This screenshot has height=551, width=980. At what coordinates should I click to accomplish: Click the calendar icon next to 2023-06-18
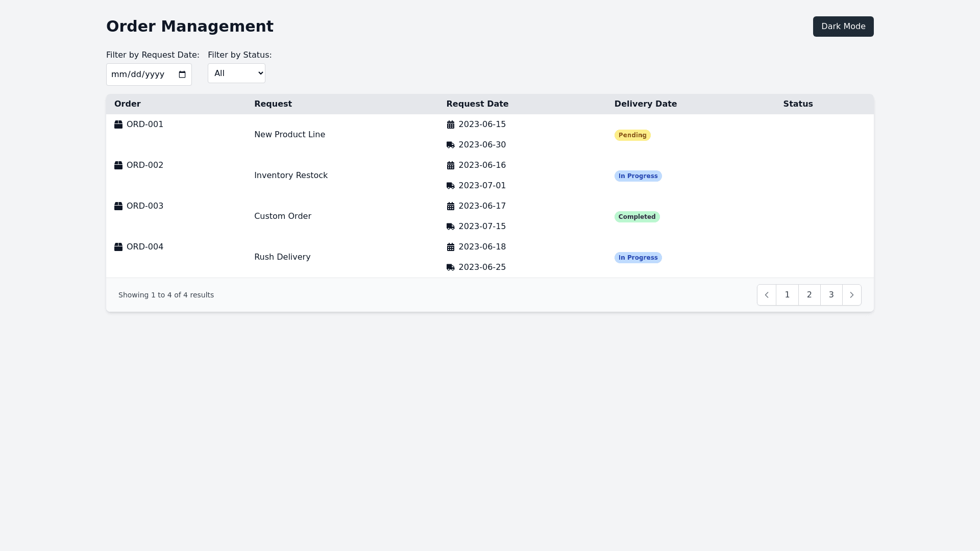(450, 247)
